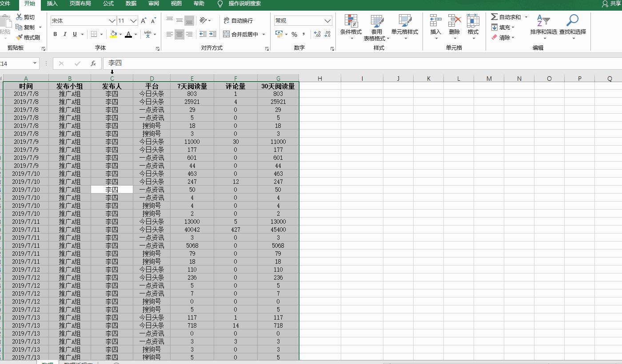The height and width of the screenshot is (364, 622).
Task: Activate the Format Painter (格式刷)
Action: click(28, 38)
